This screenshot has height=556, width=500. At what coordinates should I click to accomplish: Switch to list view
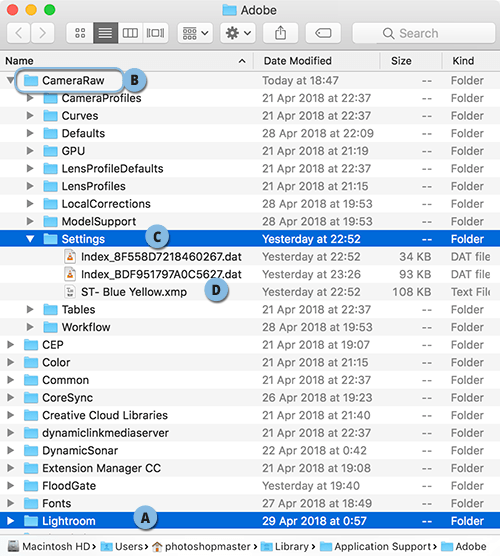click(x=105, y=33)
